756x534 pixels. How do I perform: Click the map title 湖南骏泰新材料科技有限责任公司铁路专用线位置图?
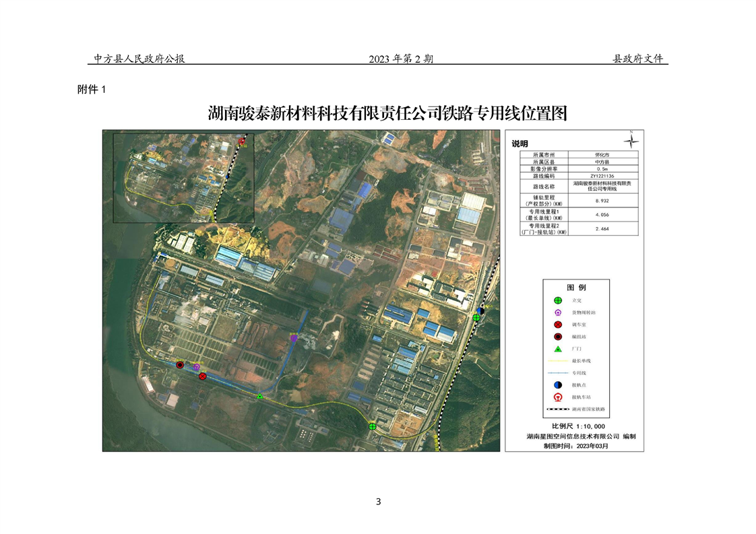(387, 113)
